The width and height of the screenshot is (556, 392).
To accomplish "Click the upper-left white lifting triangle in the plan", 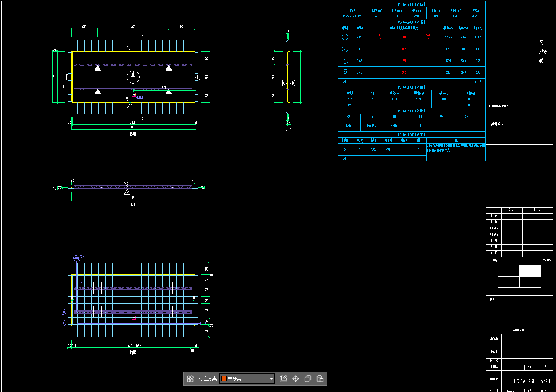I will pos(98,68).
